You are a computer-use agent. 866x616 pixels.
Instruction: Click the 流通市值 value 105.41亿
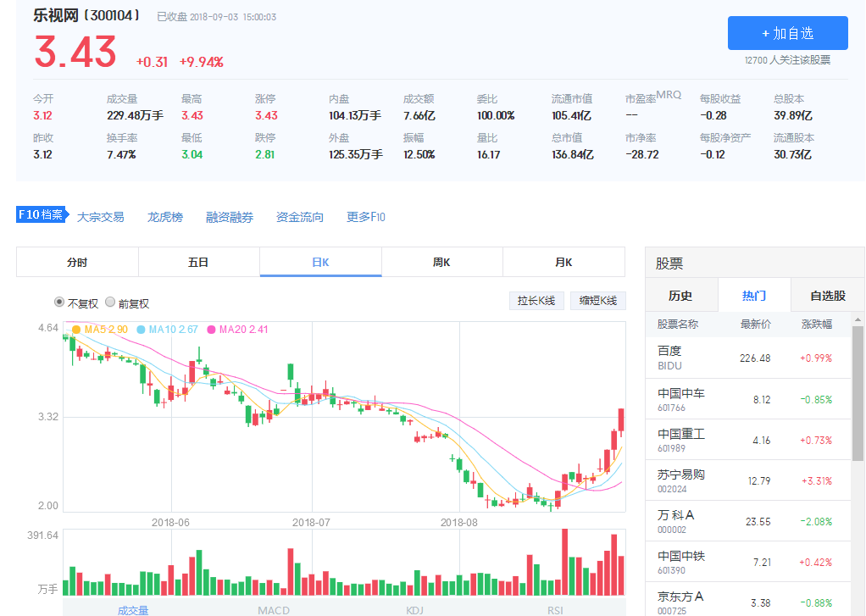[x=572, y=115]
